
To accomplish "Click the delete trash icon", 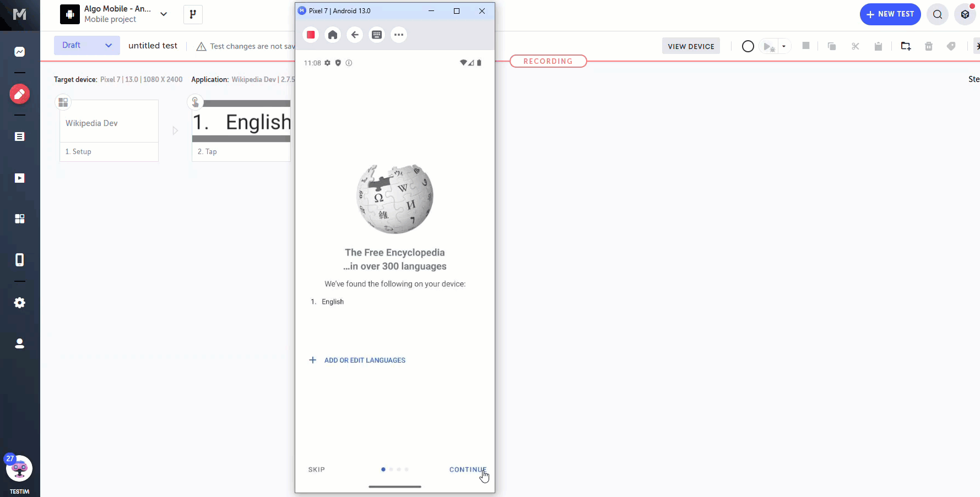I will tap(929, 46).
